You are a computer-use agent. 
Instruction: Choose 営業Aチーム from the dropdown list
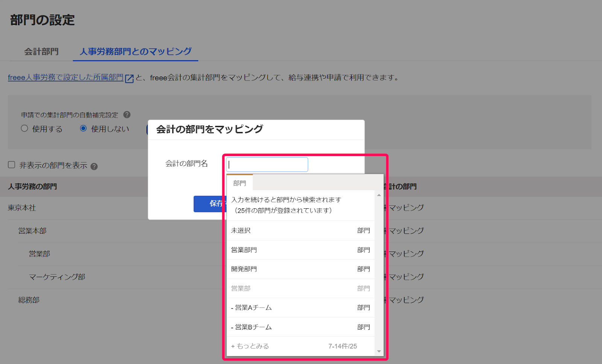click(301, 308)
